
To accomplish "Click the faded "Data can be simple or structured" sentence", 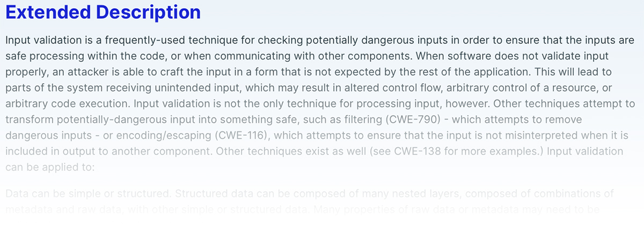I will click(88, 193).
